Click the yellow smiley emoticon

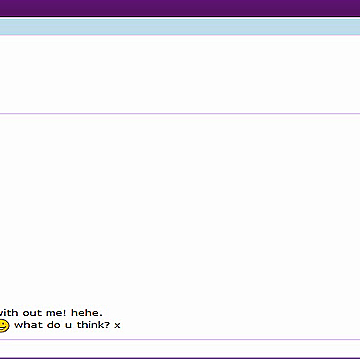tap(4, 326)
